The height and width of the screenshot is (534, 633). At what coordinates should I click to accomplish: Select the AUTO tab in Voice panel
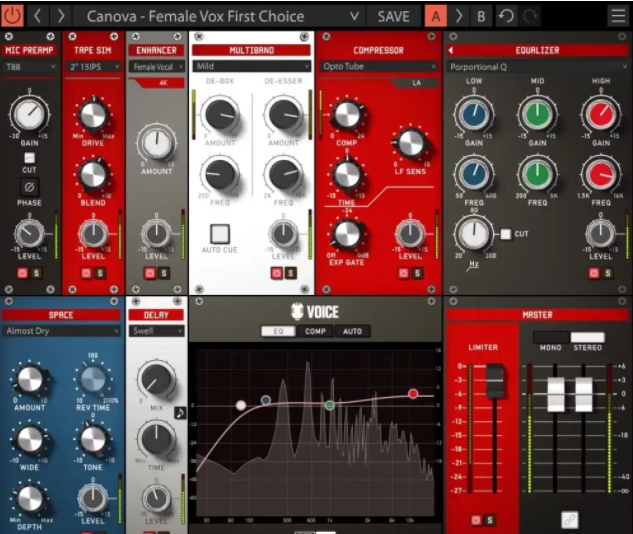click(352, 331)
